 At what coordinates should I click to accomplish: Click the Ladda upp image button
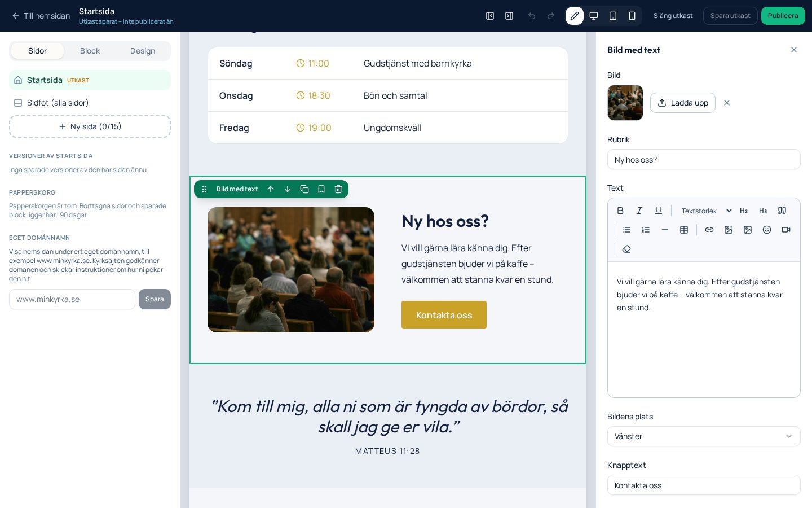[x=683, y=103]
